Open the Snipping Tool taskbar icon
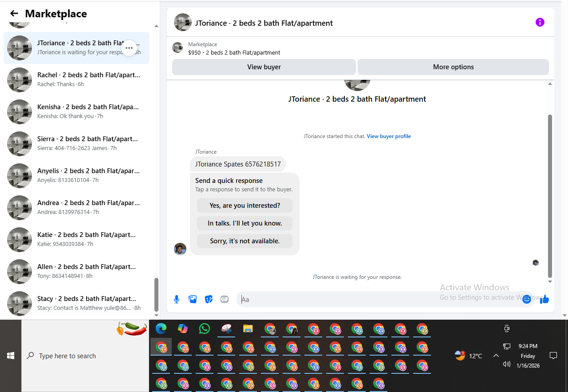568x392 pixels. (226, 329)
